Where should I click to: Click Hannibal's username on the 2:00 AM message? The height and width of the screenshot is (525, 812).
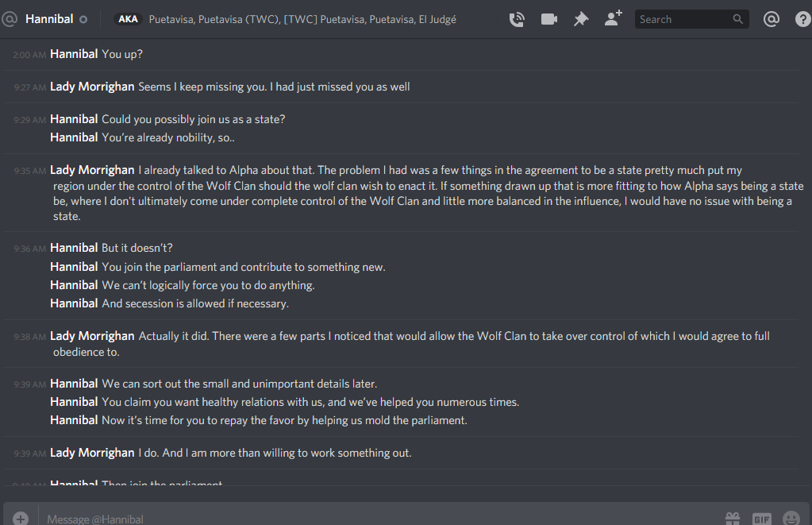tap(74, 54)
